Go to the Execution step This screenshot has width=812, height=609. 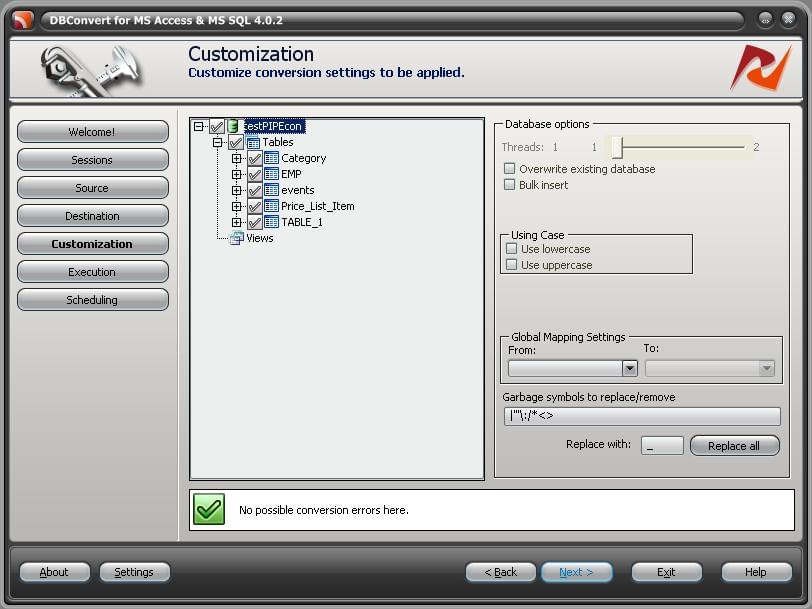click(x=92, y=272)
